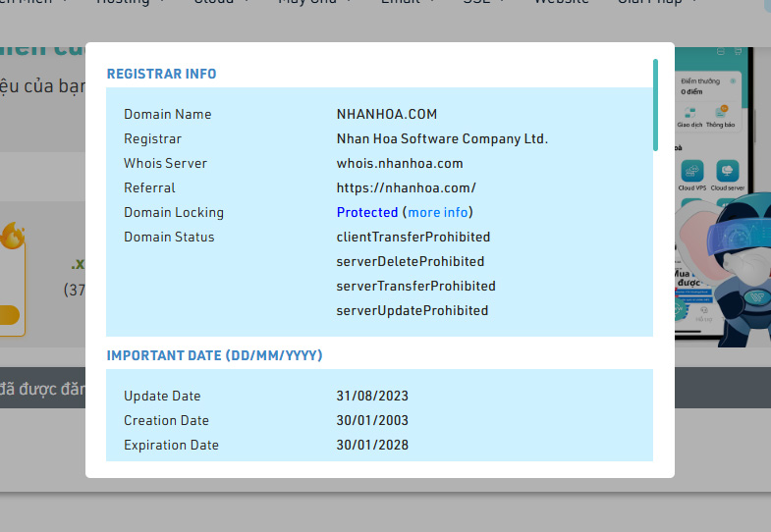Tap the Thông báo notification icon

click(720, 112)
